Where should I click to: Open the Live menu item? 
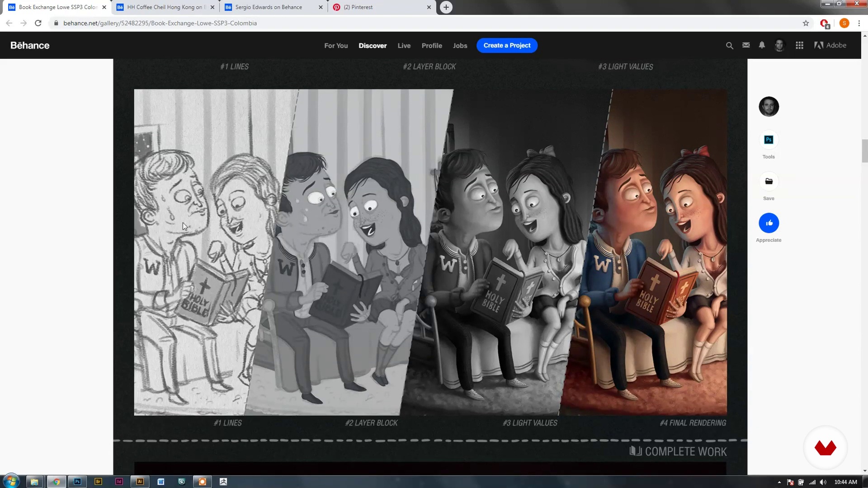[x=404, y=46]
